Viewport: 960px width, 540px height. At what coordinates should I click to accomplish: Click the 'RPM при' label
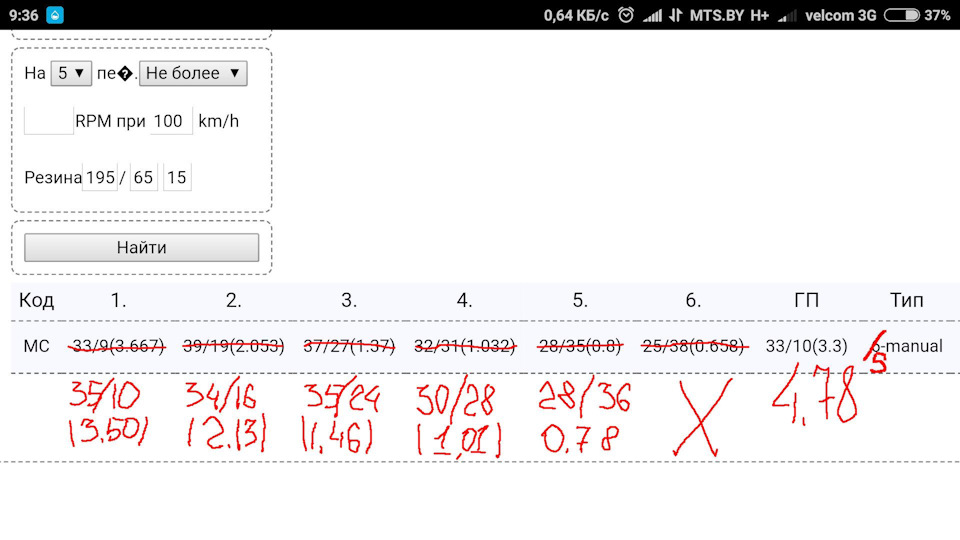[110, 121]
